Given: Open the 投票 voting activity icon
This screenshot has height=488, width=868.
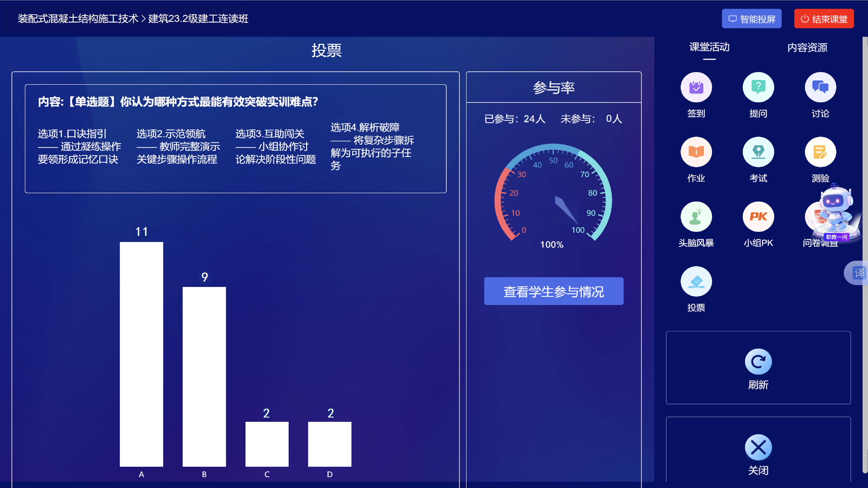Looking at the screenshot, I should tap(696, 281).
